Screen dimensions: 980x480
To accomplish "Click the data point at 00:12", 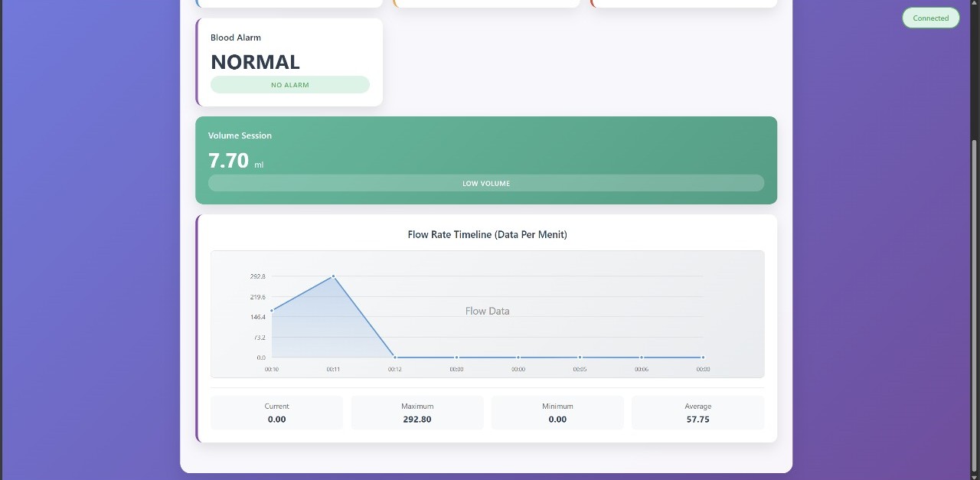I will 395,358.
